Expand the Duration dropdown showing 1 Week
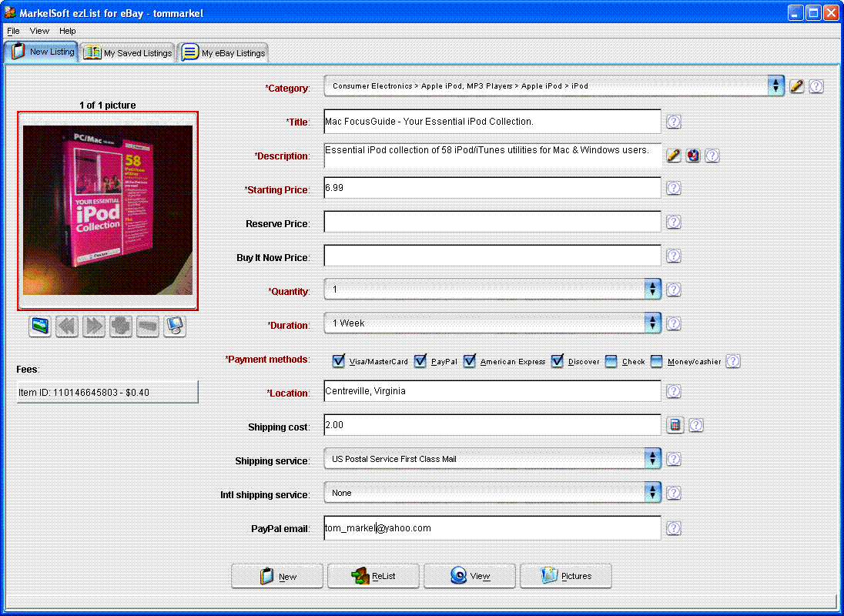This screenshot has width=844, height=616. point(652,323)
